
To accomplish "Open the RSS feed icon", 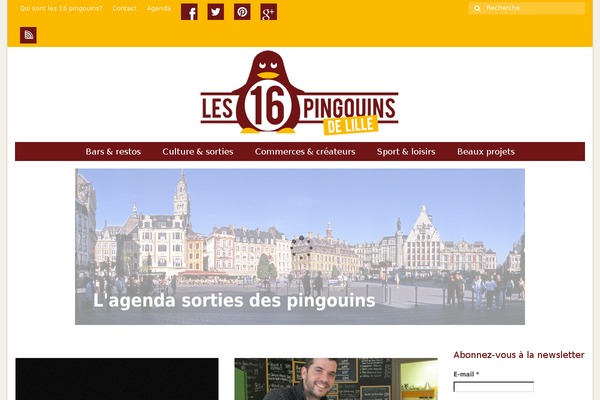I will [x=28, y=35].
